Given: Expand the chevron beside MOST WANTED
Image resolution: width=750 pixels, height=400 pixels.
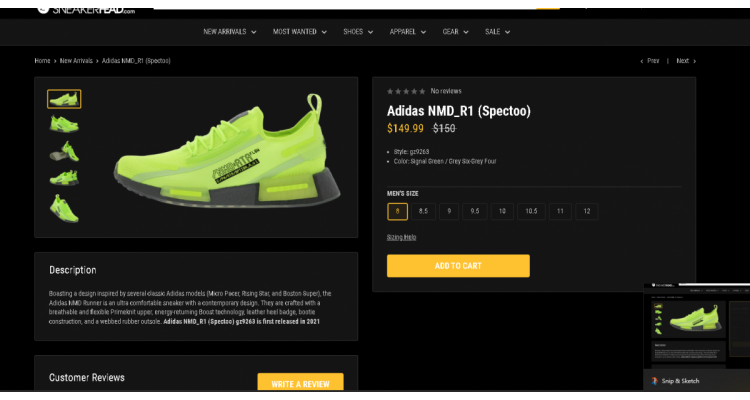Looking at the screenshot, I should [324, 32].
